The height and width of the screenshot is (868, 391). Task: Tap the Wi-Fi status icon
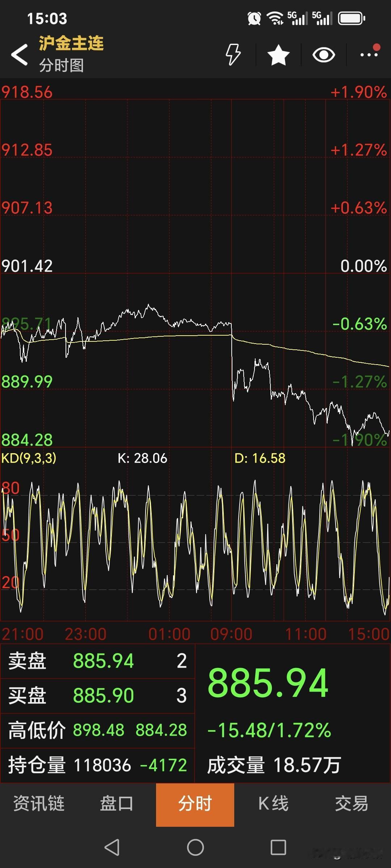(275, 18)
